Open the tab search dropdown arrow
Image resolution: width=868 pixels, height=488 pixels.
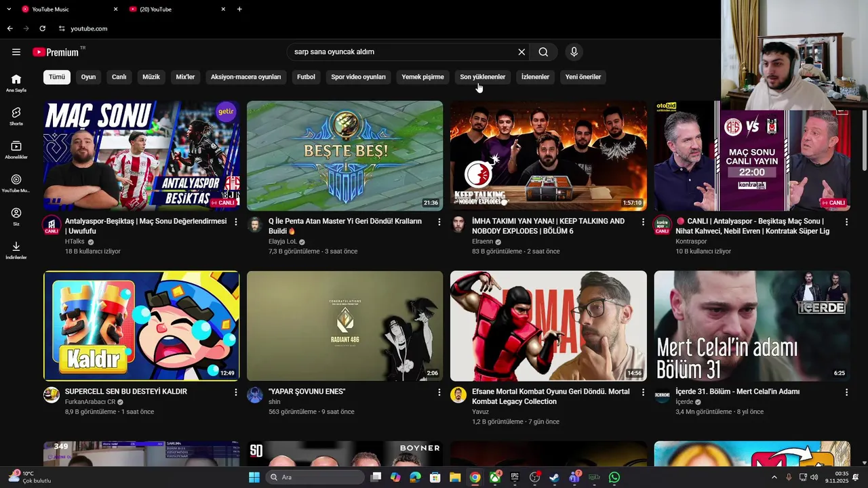pyautogui.click(x=9, y=9)
